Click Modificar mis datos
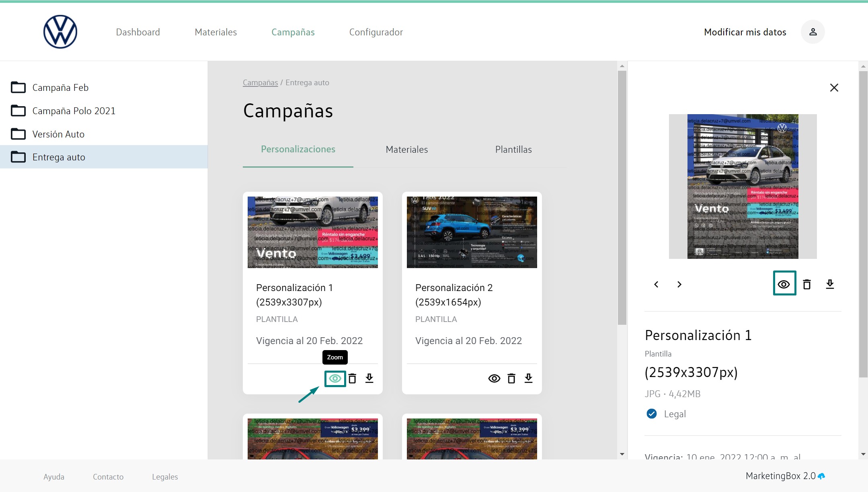 tap(745, 32)
